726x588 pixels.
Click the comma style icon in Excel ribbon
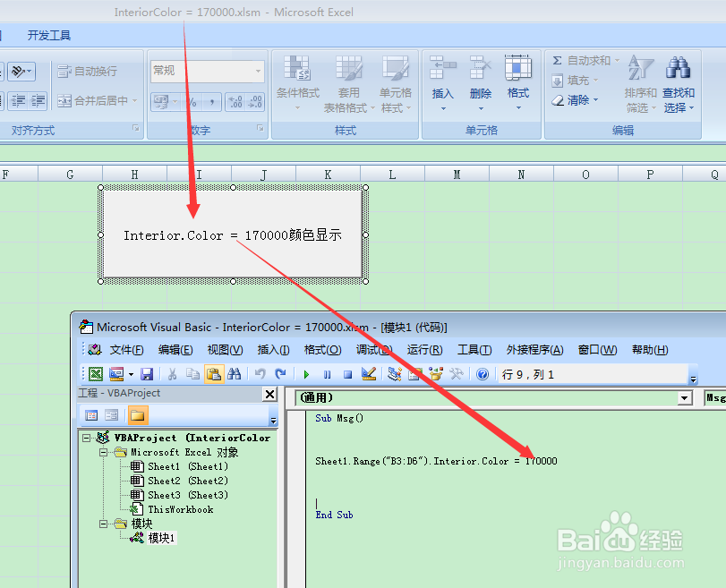pos(212,102)
